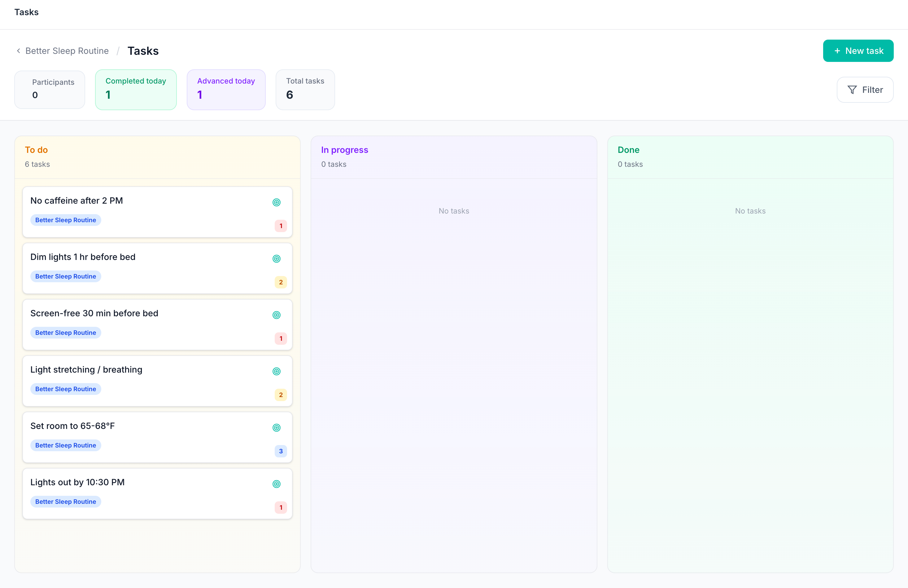Click target icon on Dim lights card

click(x=276, y=259)
